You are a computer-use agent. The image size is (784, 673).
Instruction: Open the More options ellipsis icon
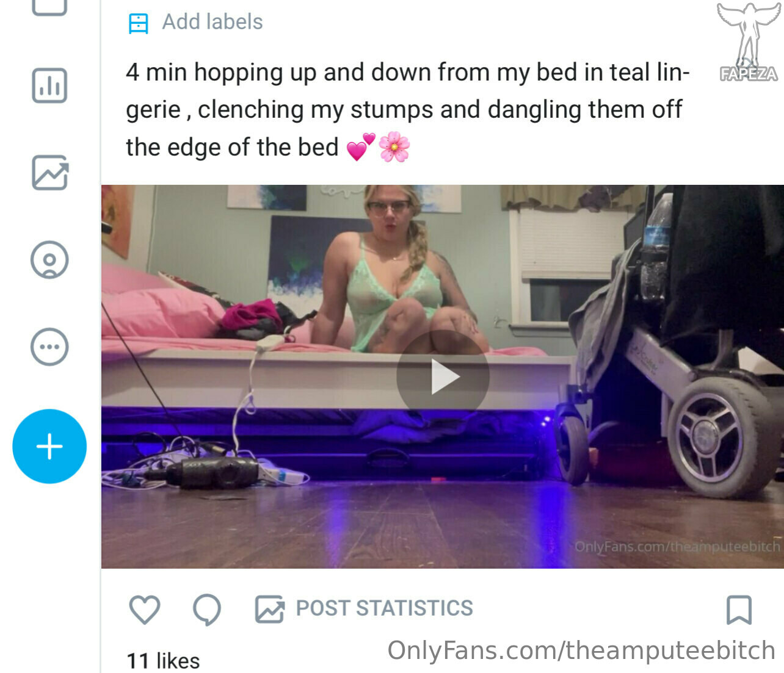49,347
